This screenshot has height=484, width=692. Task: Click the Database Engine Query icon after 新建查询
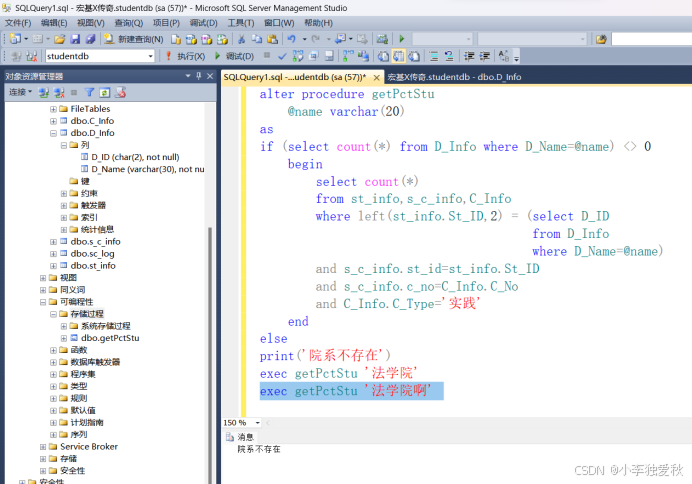point(176,39)
